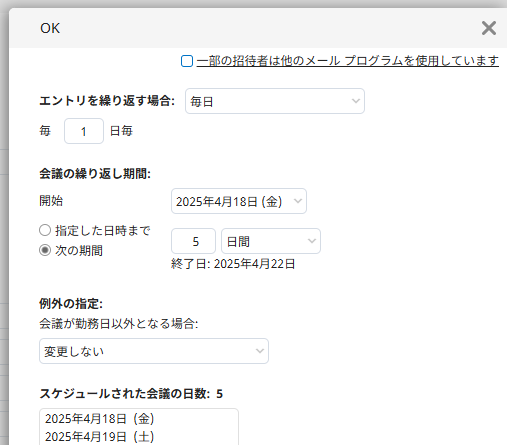Image resolution: width=507 pixels, height=445 pixels.
Task: Click the OK button in dialog header
Action: coord(50,28)
